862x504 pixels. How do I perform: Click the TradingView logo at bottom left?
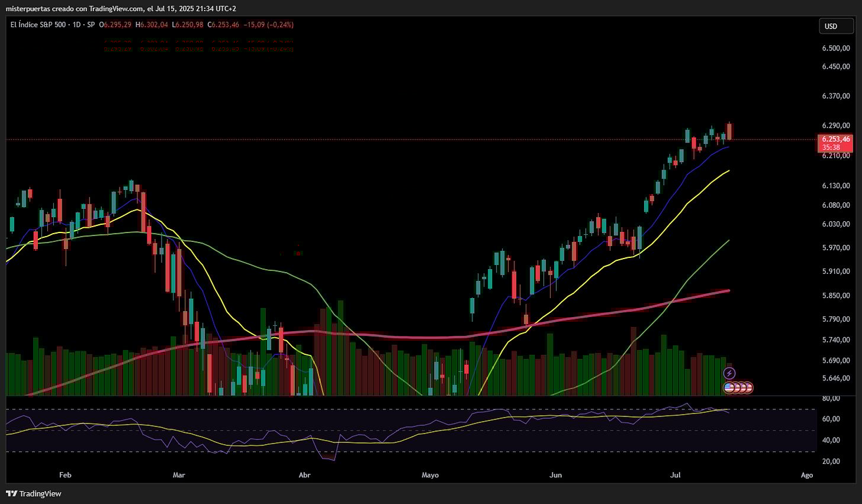(34, 493)
